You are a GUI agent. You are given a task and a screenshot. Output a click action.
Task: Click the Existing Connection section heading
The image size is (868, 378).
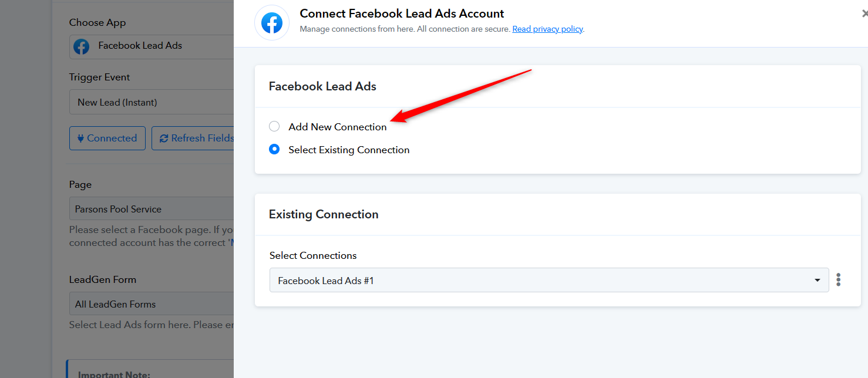[x=324, y=214]
